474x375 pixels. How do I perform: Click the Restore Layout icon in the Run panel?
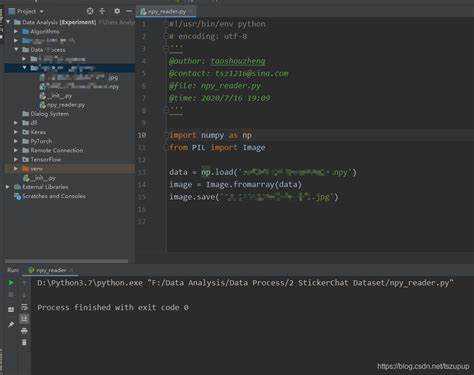pos(11,309)
